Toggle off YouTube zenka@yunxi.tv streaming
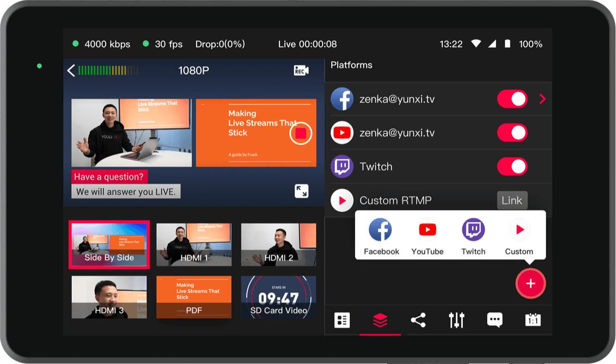 click(513, 133)
